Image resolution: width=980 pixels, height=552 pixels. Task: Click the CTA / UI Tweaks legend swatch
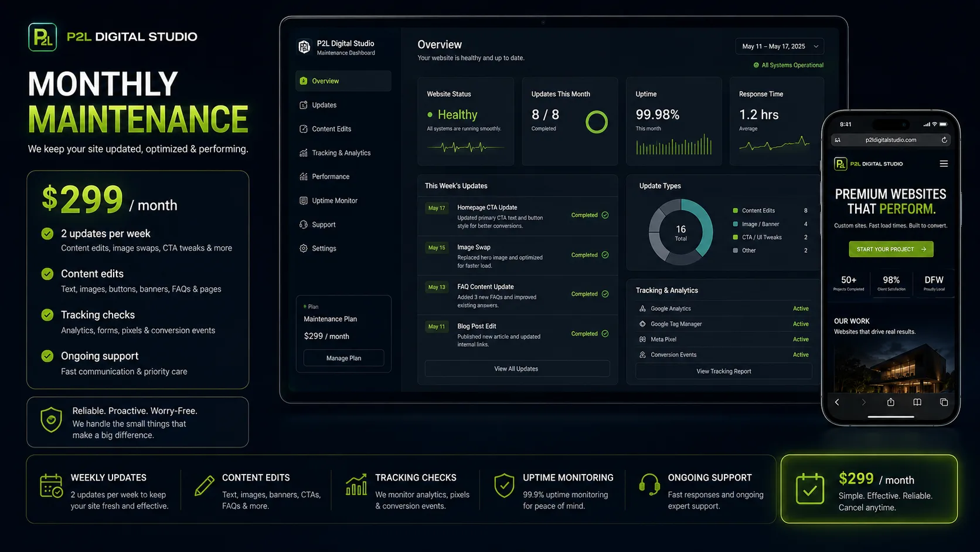(x=736, y=237)
